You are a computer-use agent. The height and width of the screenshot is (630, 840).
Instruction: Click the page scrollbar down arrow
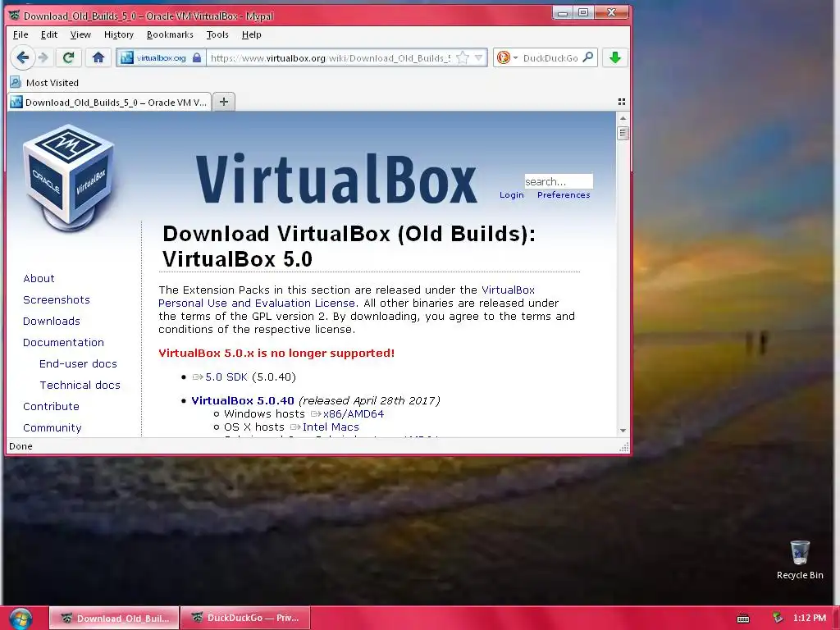click(x=623, y=431)
